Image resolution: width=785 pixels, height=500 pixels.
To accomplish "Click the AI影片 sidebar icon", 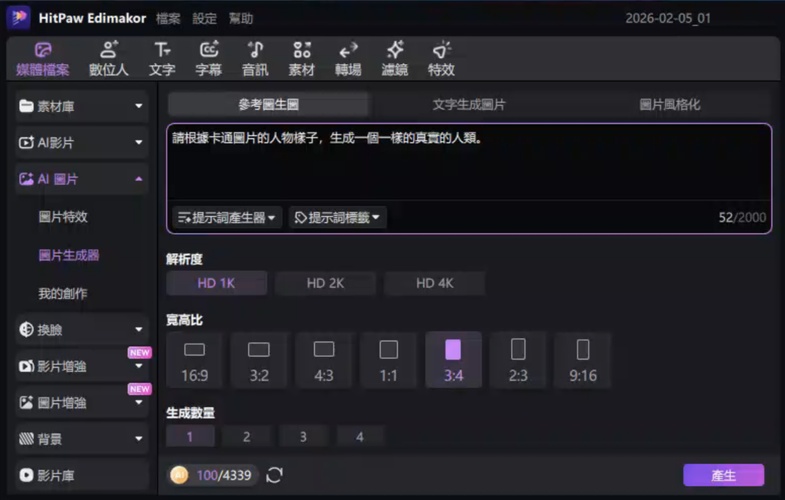I will 27,143.
